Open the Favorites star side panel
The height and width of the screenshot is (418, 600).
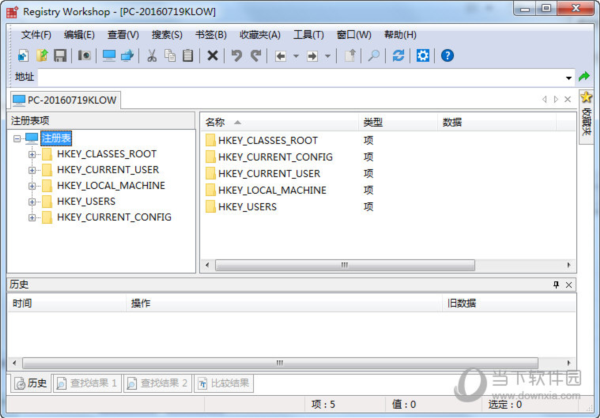(586, 117)
